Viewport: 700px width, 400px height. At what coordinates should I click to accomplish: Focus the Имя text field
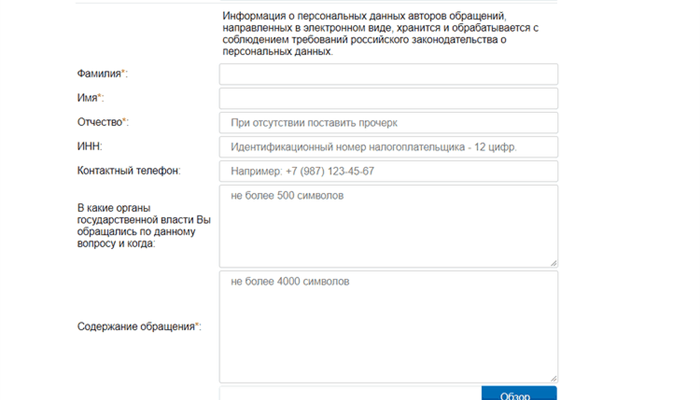[388, 98]
